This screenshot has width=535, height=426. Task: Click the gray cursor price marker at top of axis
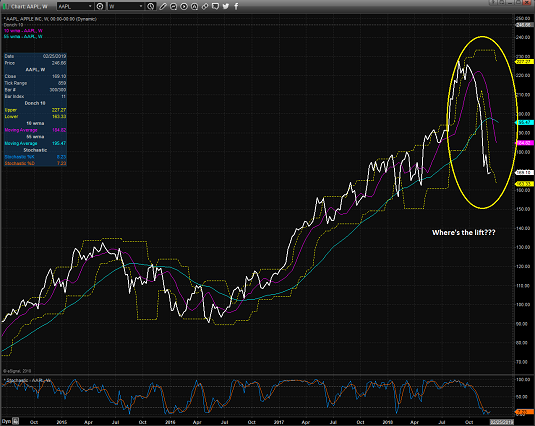click(524, 25)
